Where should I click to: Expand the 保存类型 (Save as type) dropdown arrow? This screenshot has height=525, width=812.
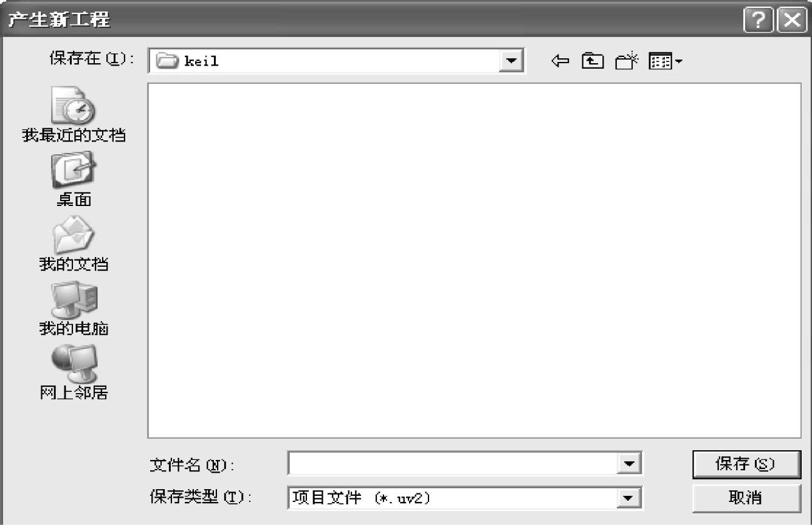[x=629, y=498]
